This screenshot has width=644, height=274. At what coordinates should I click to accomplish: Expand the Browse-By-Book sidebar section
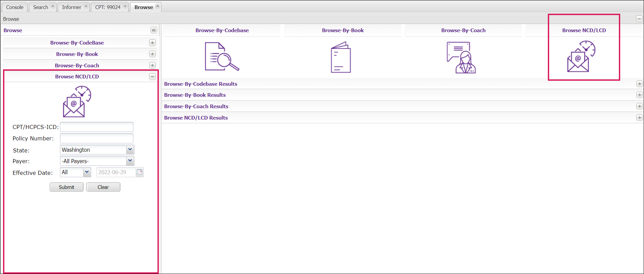[x=152, y=54]
